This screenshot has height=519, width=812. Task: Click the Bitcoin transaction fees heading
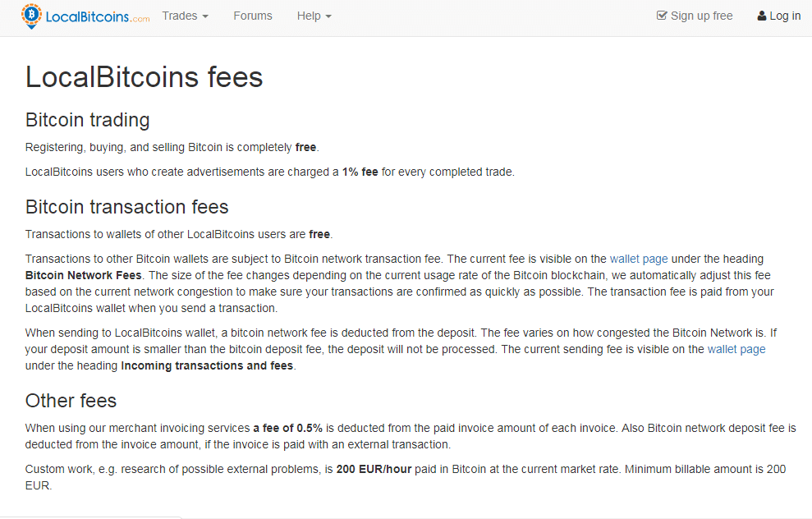(x=127, y=207)
